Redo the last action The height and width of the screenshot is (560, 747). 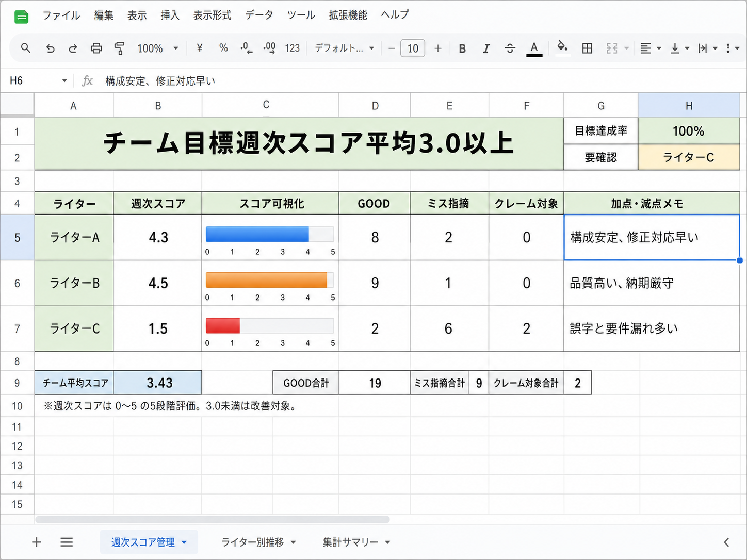(73, 48)
